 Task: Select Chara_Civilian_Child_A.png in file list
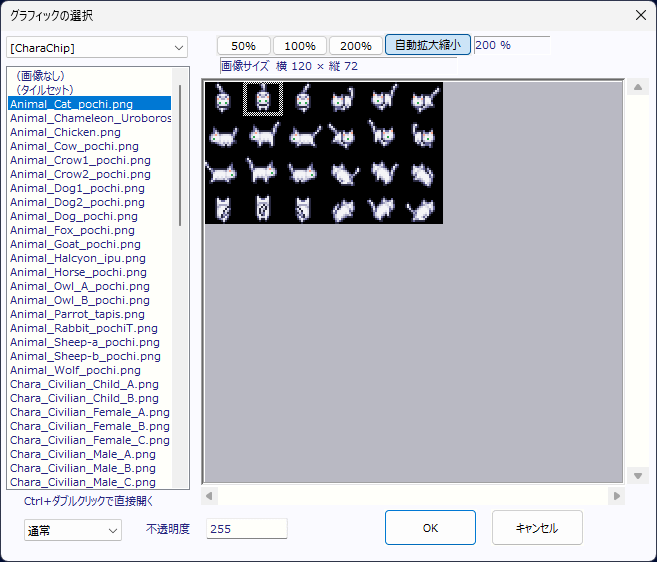click(84, 384)
